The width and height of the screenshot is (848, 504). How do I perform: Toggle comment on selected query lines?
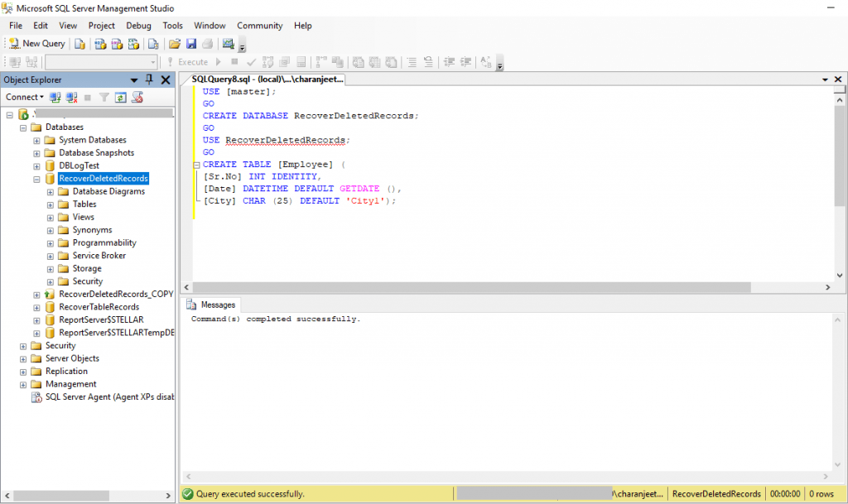(x=412, y=62)
